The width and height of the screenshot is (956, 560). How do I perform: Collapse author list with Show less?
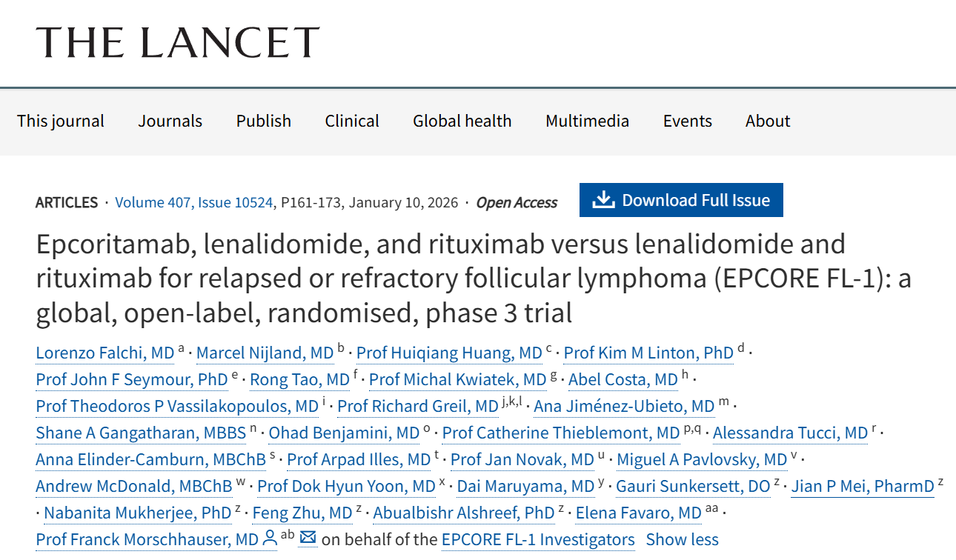pos(682,539)
